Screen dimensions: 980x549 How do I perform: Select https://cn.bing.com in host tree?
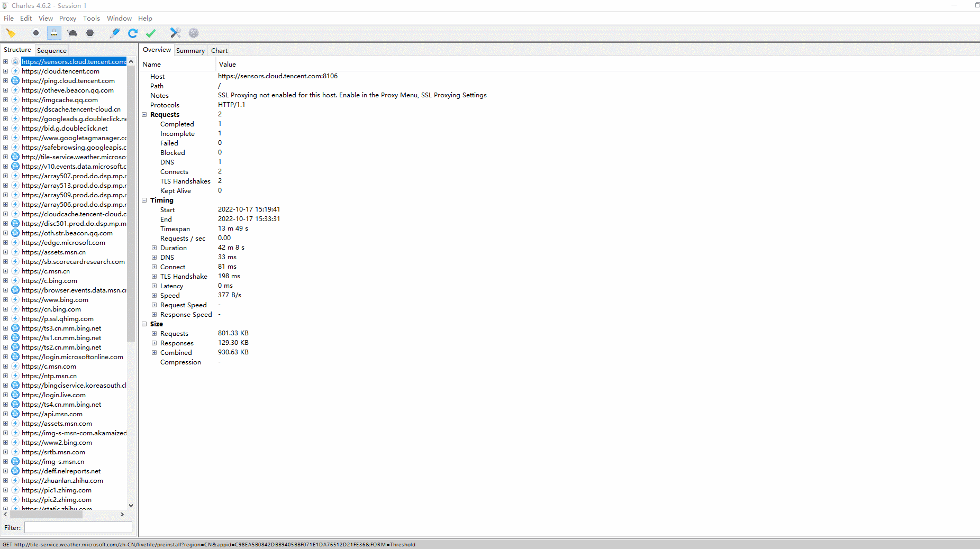coord(51,309)
